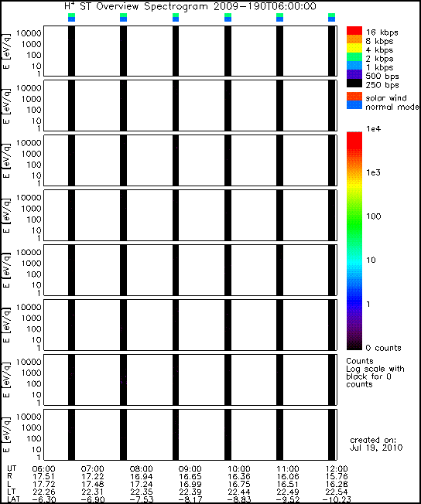Click the LT value 22.35
This screenshot has height=504, width=421.
(142, 492)
